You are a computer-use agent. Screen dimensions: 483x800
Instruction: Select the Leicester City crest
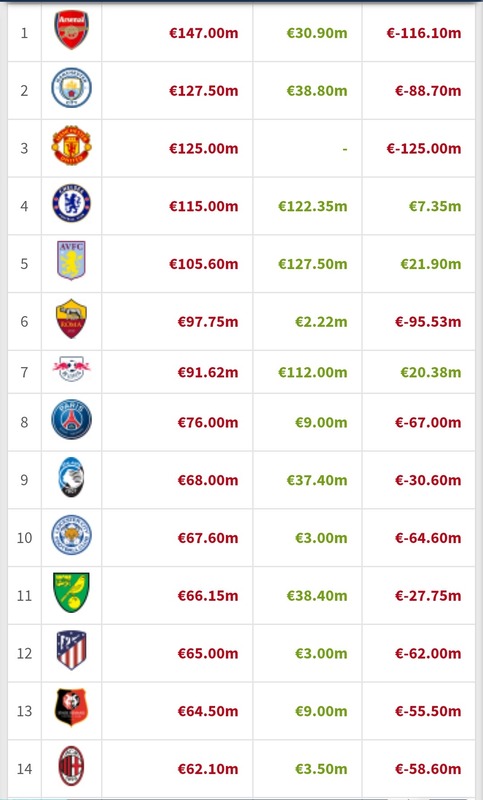[71, 535]
